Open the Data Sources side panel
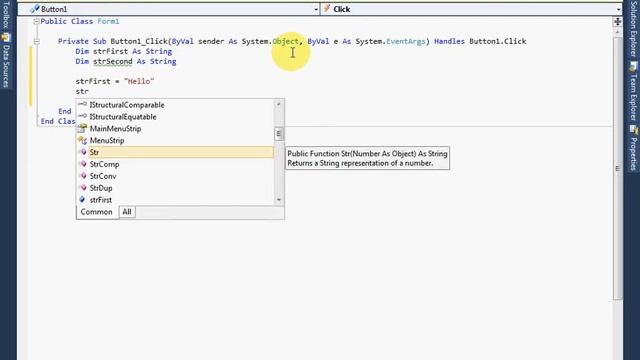640x360 pixels. (6, 61)
